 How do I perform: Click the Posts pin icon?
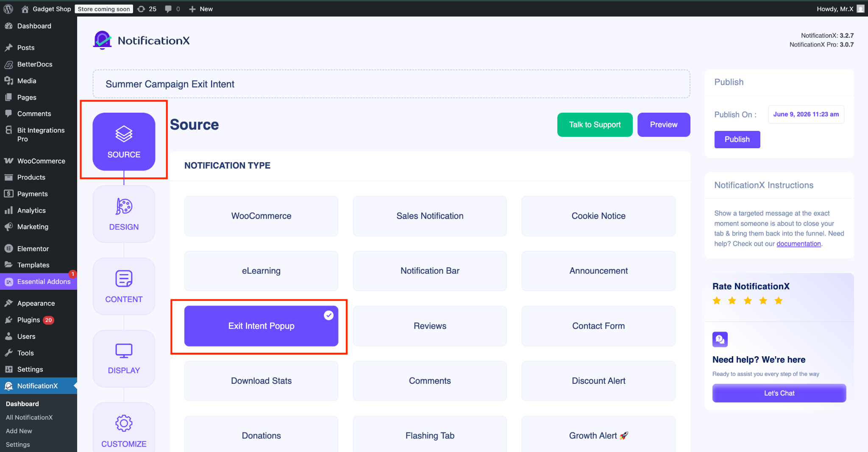(x=8, y=47)
